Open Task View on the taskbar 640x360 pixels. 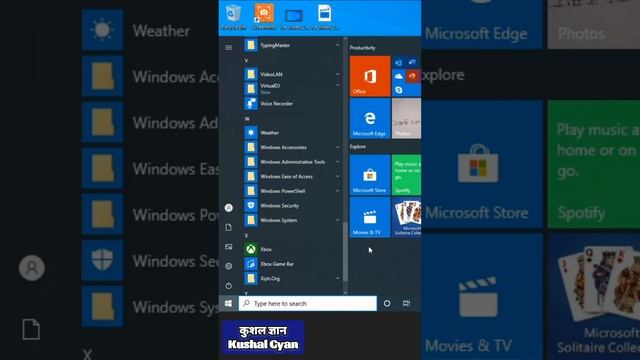point(406,303)
